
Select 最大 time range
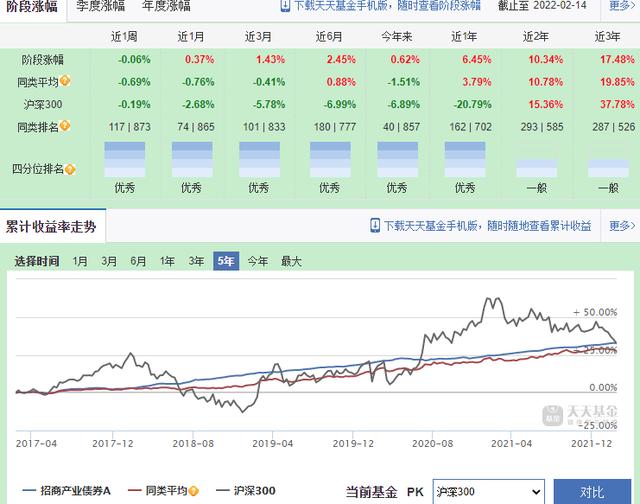291,261
